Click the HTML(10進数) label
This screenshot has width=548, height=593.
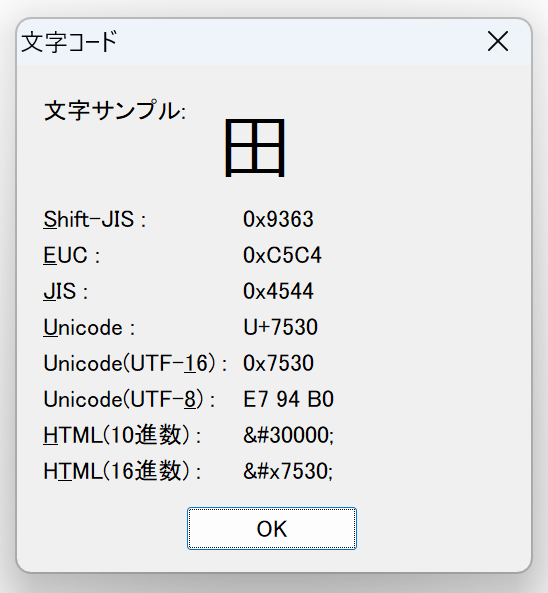tap(122, 435)
